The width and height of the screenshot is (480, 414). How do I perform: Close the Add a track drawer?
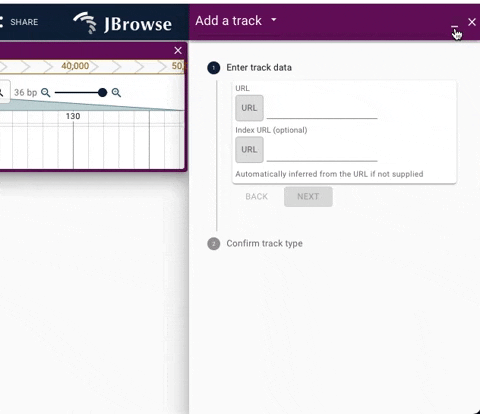(x=472, y=22)
